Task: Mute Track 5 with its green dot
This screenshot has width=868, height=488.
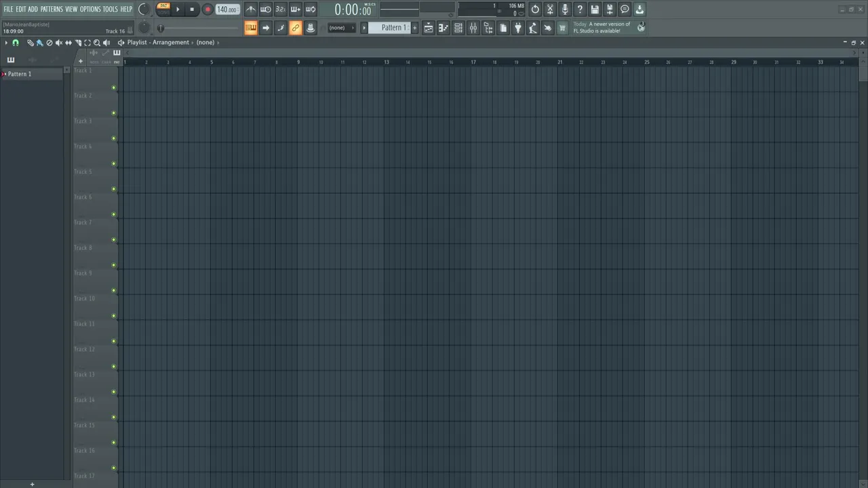Action: [114, 189]
